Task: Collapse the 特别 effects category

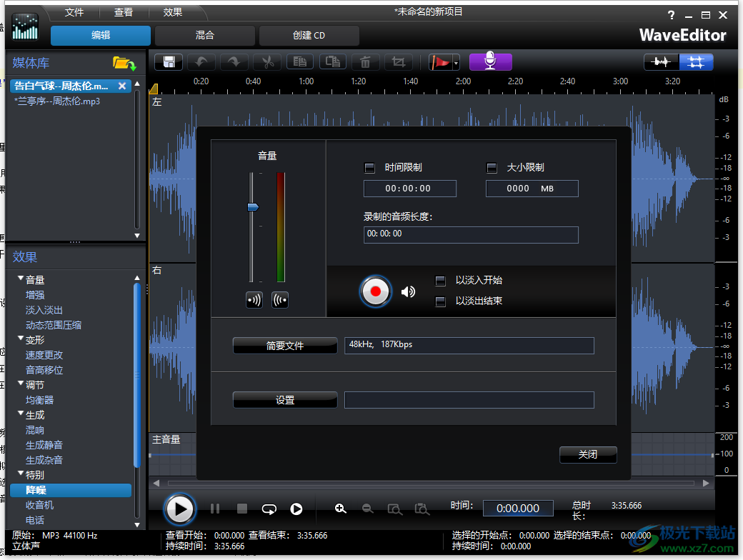Action: coord(21,474)
